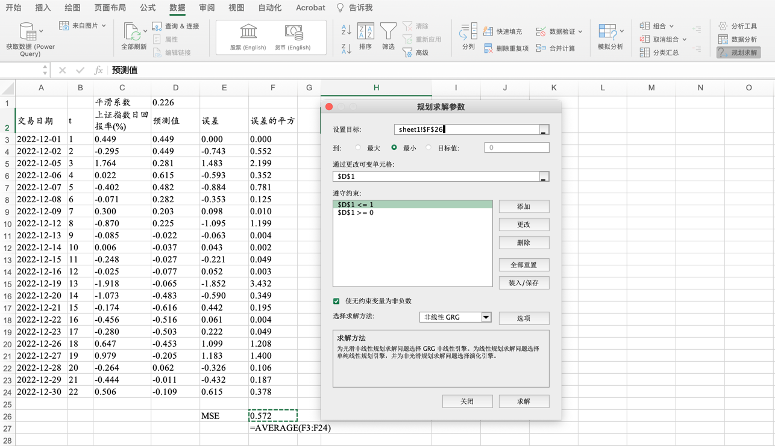Select the 目标值 radio button
Viewport: 776px width, 446px height.
pos(429,147)
